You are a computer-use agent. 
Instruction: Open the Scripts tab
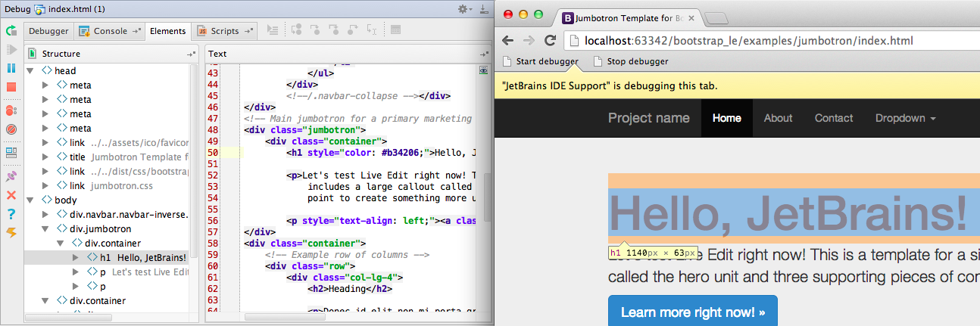click(224, 31)
